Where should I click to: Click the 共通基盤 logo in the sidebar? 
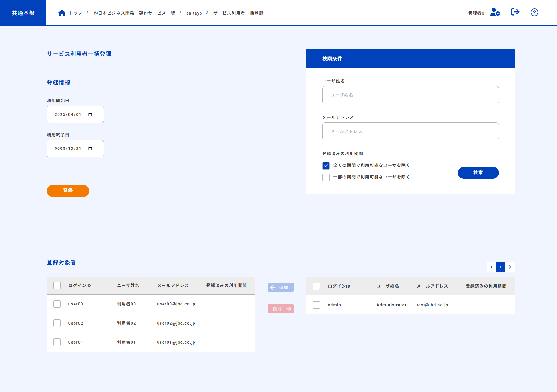tap(23, 12)
